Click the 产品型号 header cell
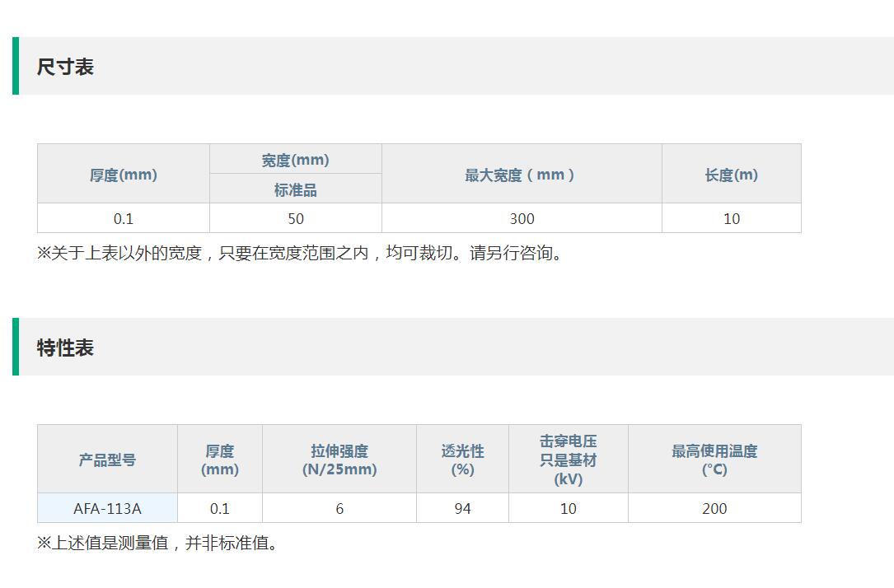 click(107, 460)
